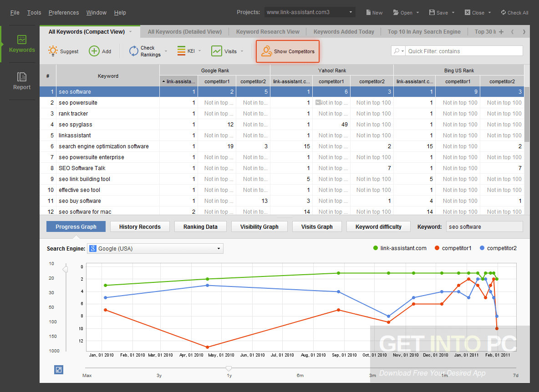
Task: Select the 'SEO Software Talk' keyword row
Action: click(282, 168)
